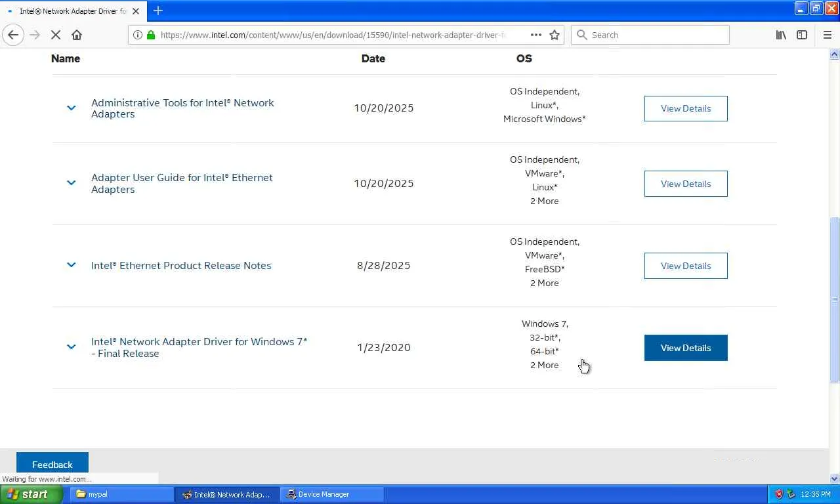
Task: View Details for Ethernet Product Release Notes
Action: tap(686, 266)
